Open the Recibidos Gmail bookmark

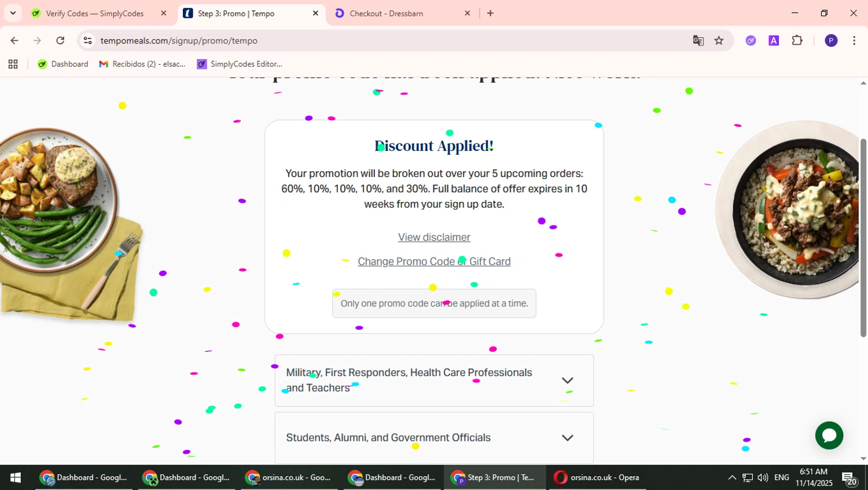[142, 64]
